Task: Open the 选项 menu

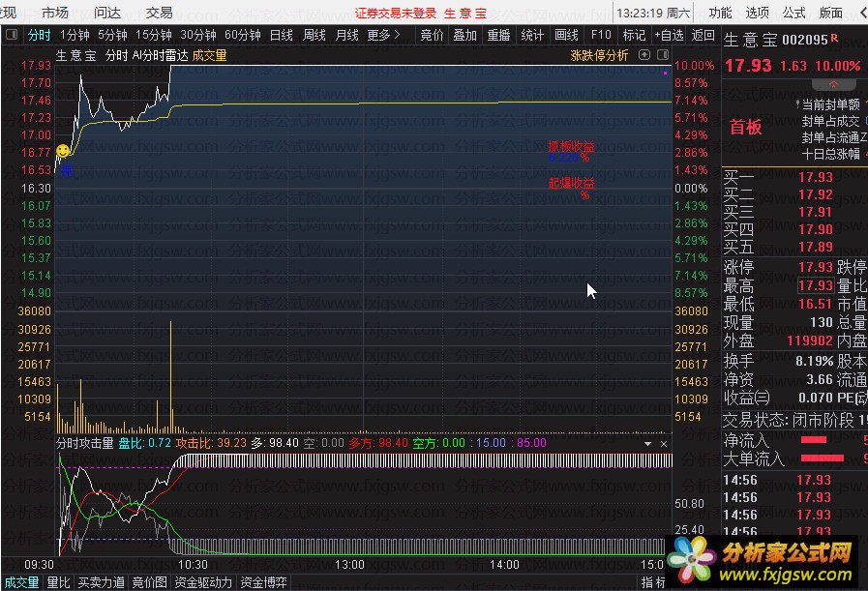Action: [x=757, y=13]
